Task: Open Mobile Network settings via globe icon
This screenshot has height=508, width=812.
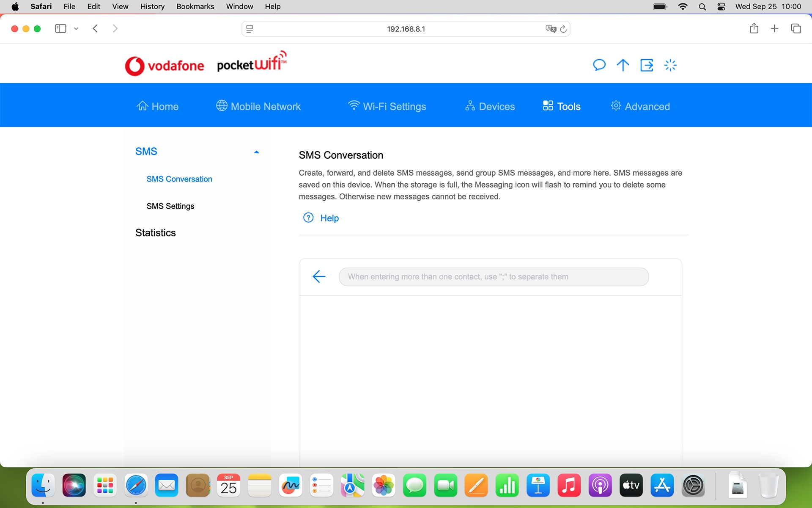Action: tap(221, 106)
